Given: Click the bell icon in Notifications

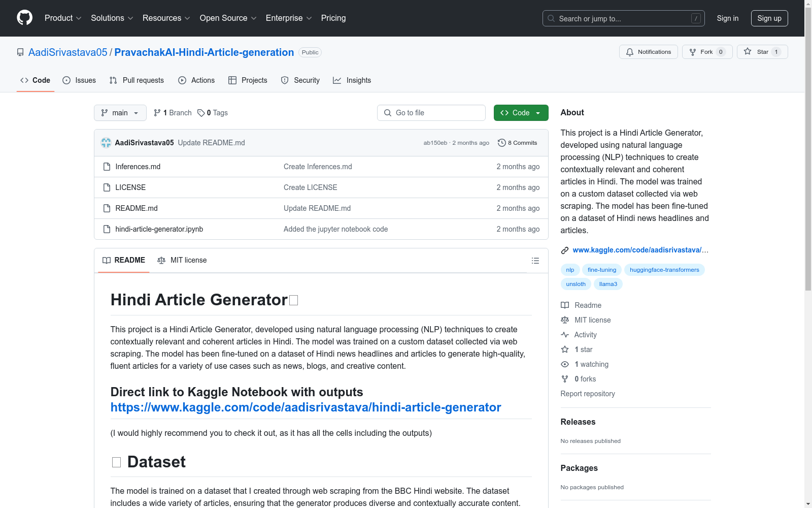Looking at the screenshot, I should (630, 52).
